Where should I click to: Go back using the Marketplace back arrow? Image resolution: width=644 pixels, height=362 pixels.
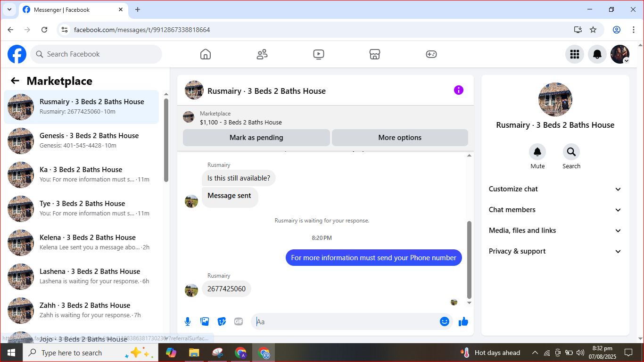pyautogui.click(x=15, y=81)
